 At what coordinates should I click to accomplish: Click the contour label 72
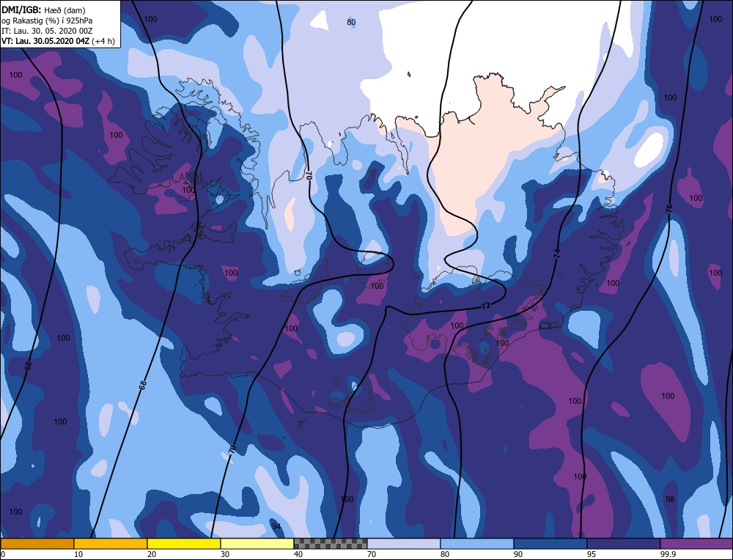pos(486,306)
